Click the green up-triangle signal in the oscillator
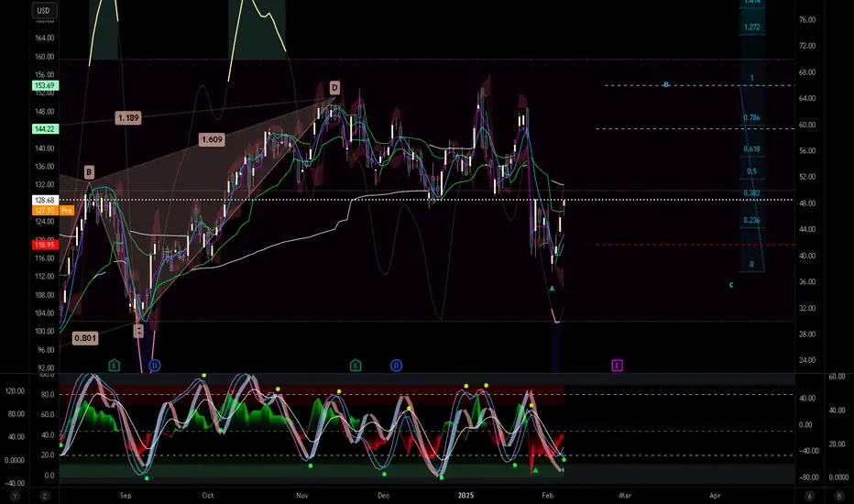 tap(535, 470)
